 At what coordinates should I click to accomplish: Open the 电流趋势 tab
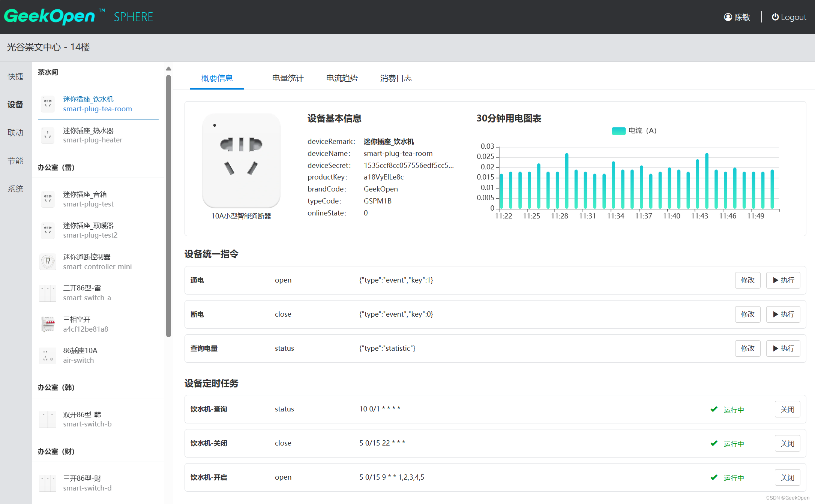pos(342,78)
